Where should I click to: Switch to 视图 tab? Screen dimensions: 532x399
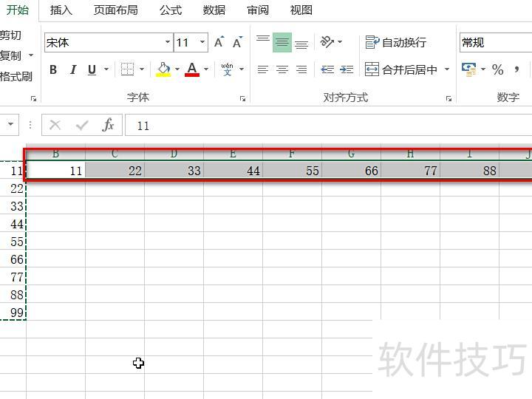tap(301, 10)
